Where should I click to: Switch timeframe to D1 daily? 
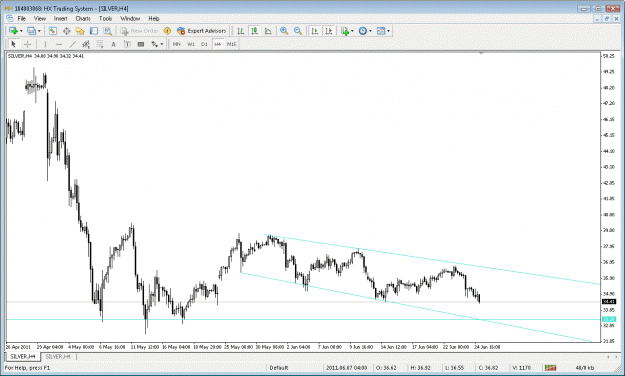(204, 44)
